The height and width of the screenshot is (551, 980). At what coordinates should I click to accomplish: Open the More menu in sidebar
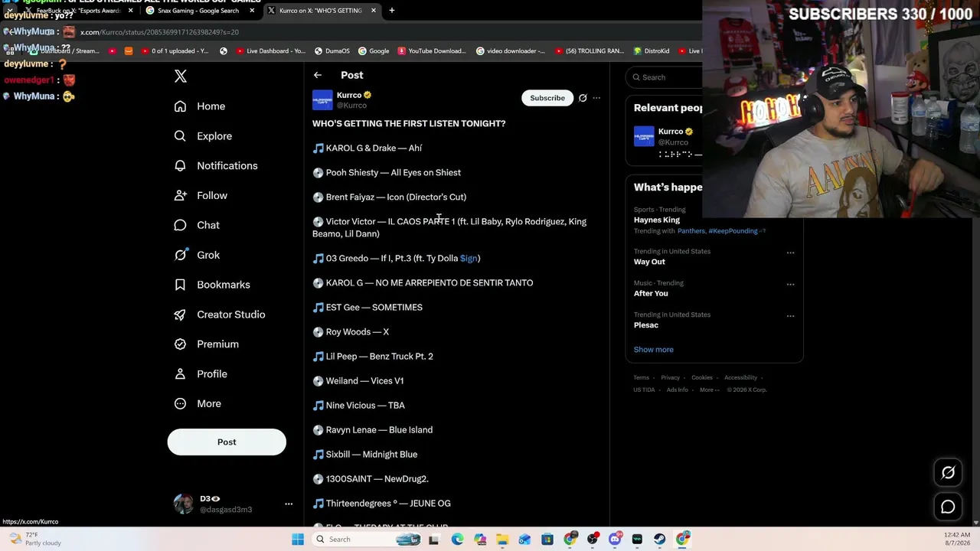coord(198,403)
